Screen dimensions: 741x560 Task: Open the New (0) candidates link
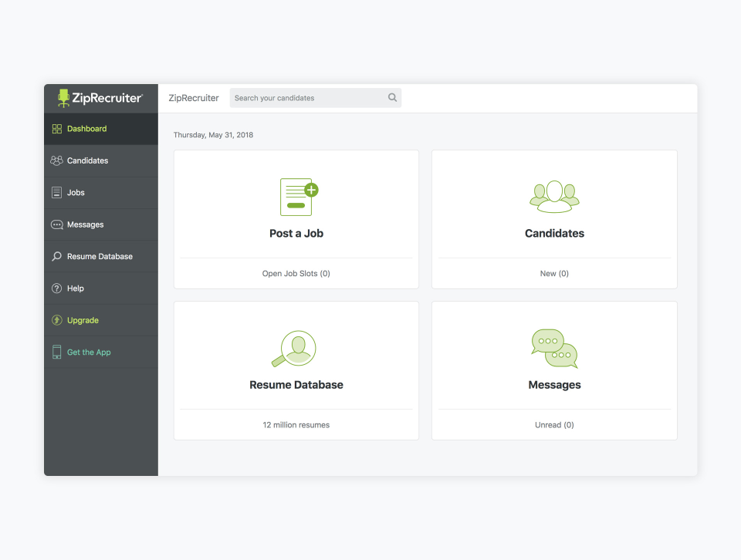pyautogui.click(x=554, y=273)
